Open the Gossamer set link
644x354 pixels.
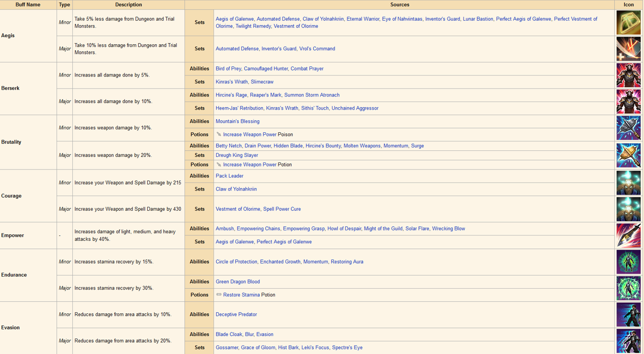pyautogui.click(x=227, y=347)
